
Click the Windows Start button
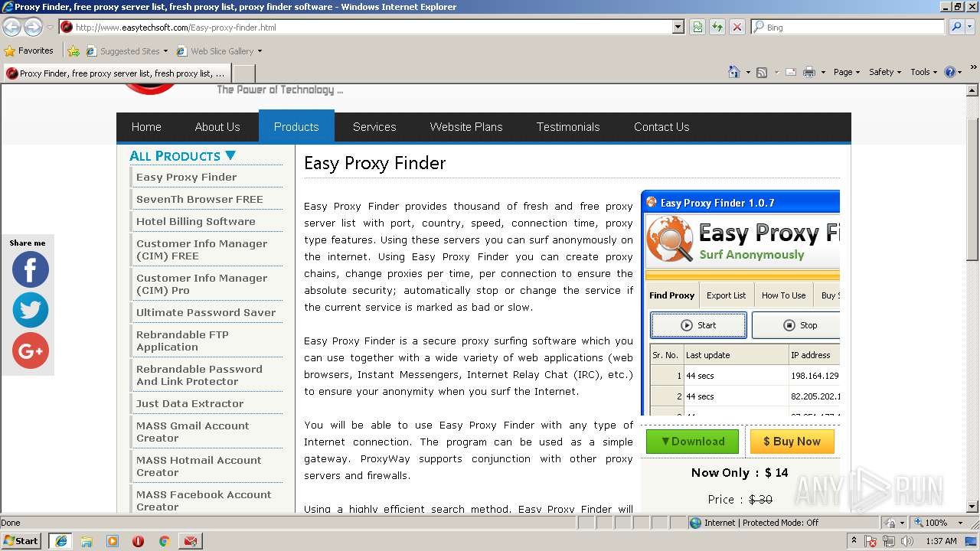coord(21,541)
